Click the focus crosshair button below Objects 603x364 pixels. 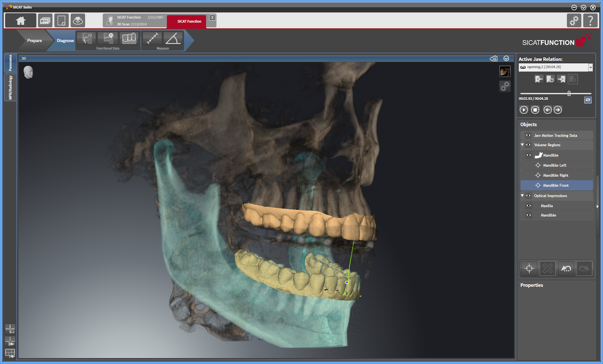[x=529, y=269]
